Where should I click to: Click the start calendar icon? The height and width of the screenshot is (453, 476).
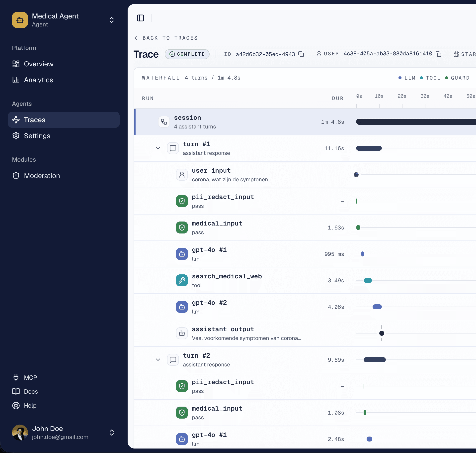coord(456,54)
